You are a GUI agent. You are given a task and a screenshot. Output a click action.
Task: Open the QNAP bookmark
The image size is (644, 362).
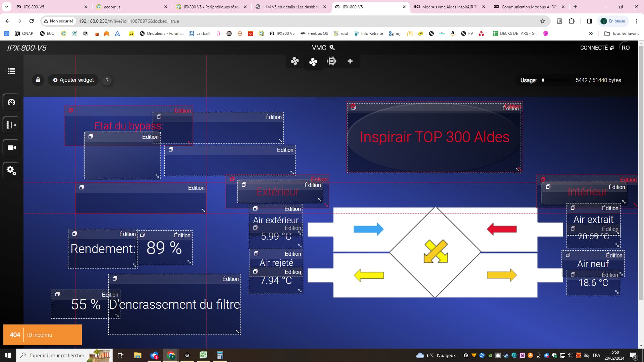24,34
